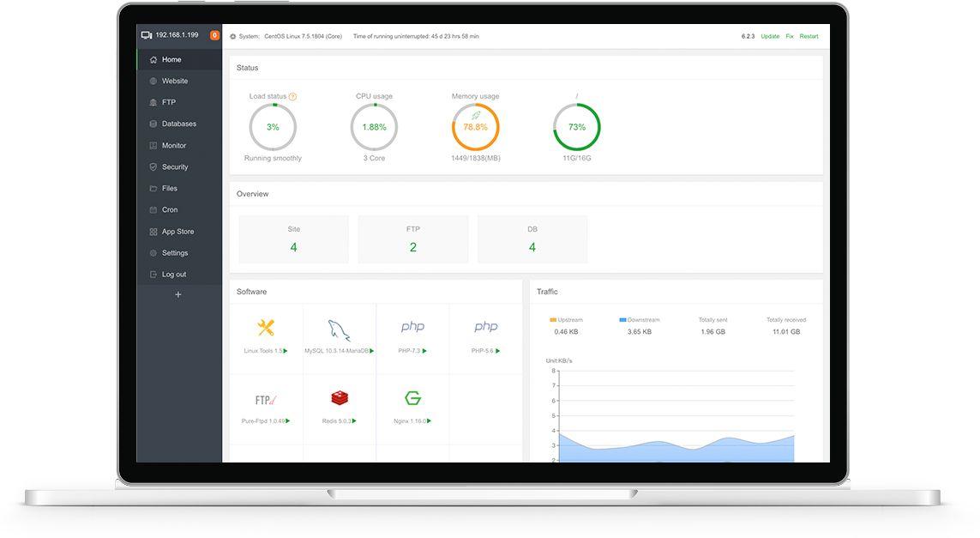Click the Load status 3% gauge
The image size is (980, 538).
point(274,127)
